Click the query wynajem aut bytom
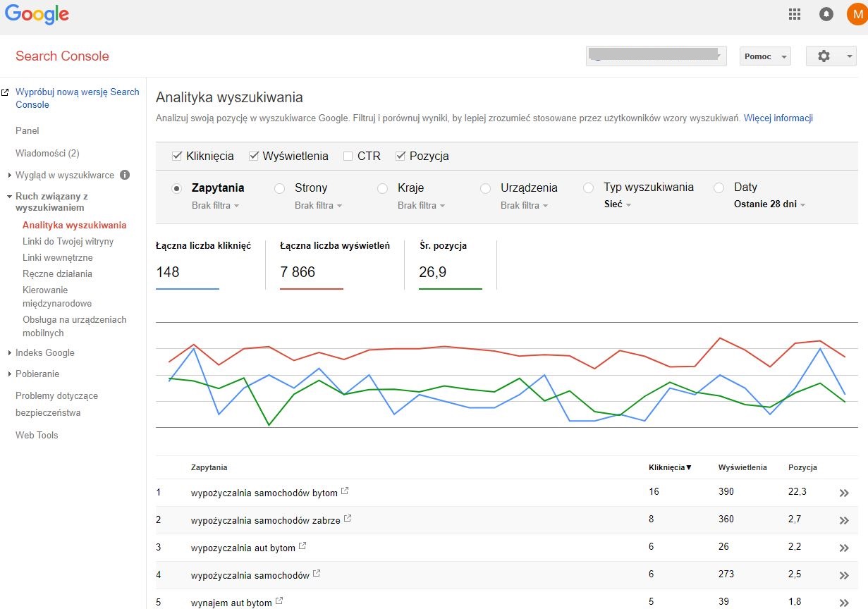This screenshot has width=868, height=609. [231, 603]
